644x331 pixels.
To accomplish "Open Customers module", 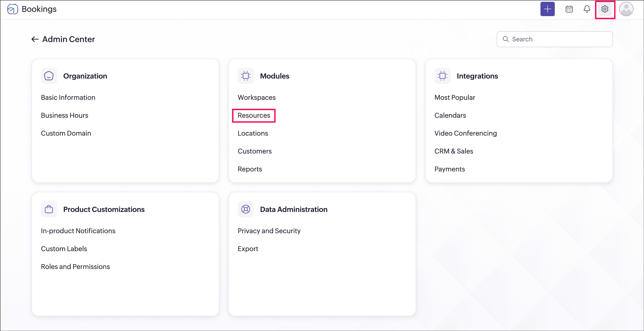I will [254, 151].
